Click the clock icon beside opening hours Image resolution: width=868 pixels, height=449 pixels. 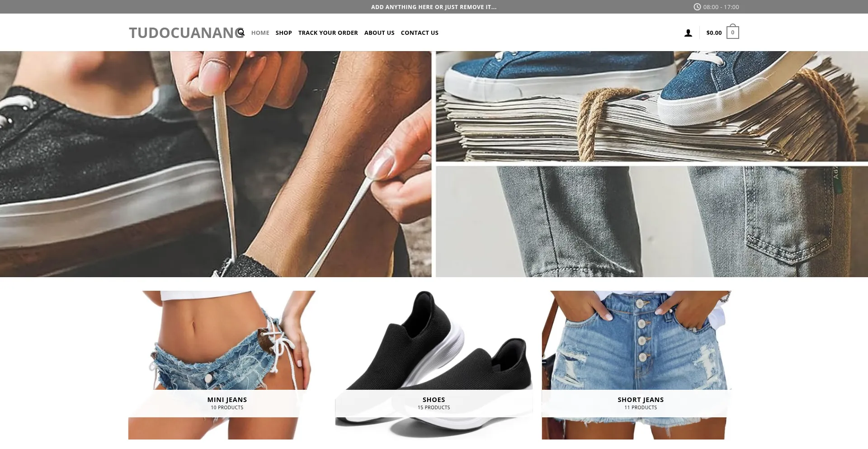point(697,7)
